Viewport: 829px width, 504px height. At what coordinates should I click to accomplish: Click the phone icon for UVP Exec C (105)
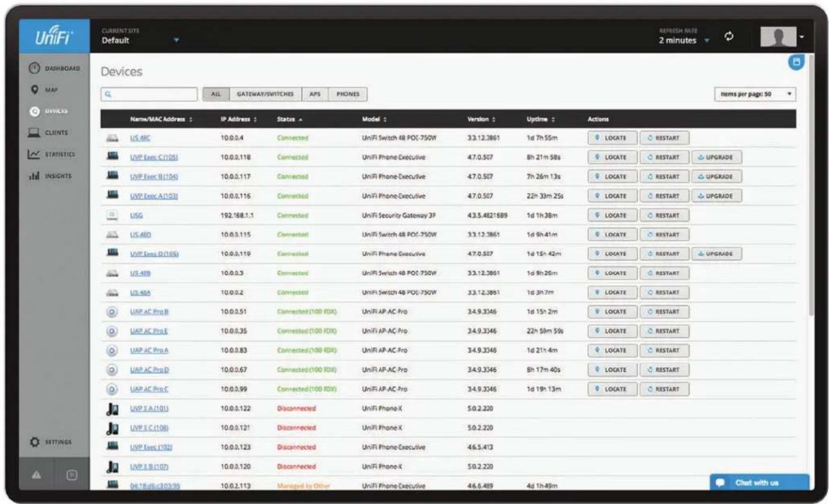(x=112, y=157)
